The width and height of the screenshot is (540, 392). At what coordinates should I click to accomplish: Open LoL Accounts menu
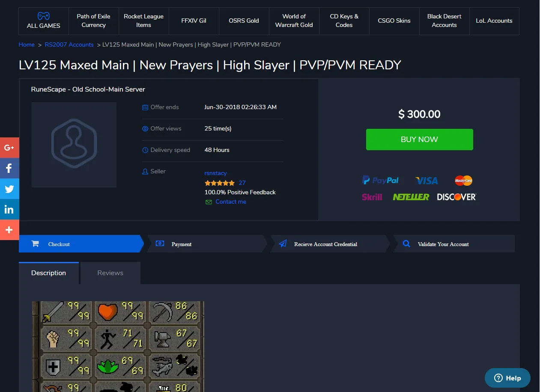(x=494, y=21)
